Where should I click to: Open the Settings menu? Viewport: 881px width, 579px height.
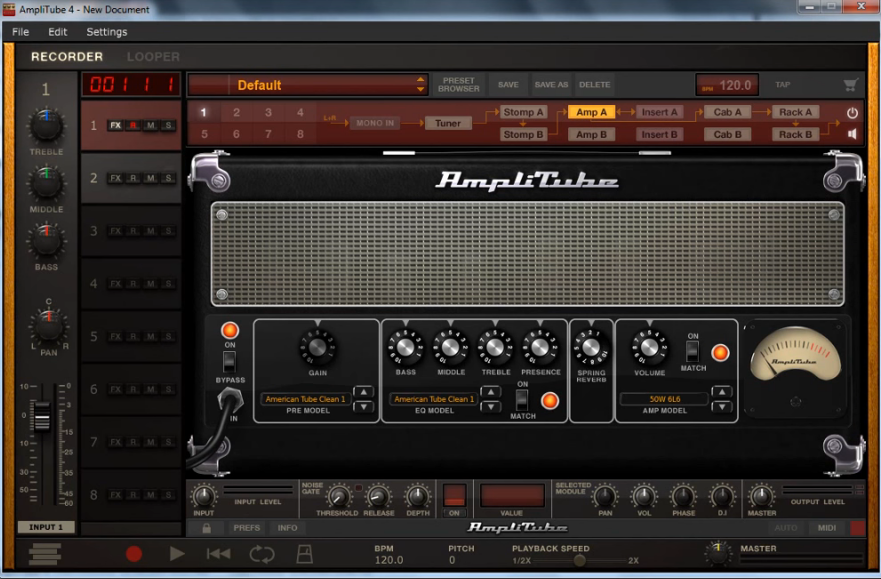pos(107,32)
